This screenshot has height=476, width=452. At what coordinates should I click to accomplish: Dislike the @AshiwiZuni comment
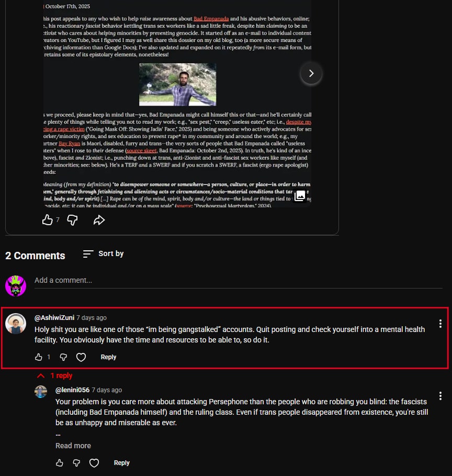coord(63,357)
